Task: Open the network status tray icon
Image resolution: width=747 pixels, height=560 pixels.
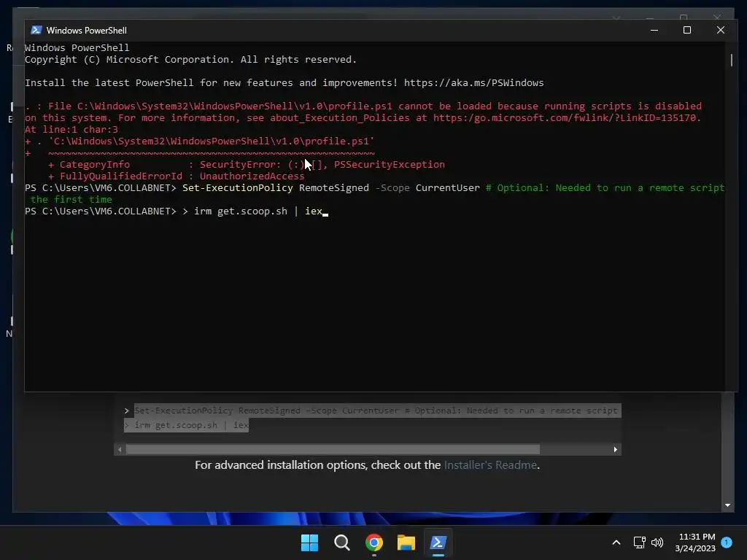Action: (x=639, y=542)
